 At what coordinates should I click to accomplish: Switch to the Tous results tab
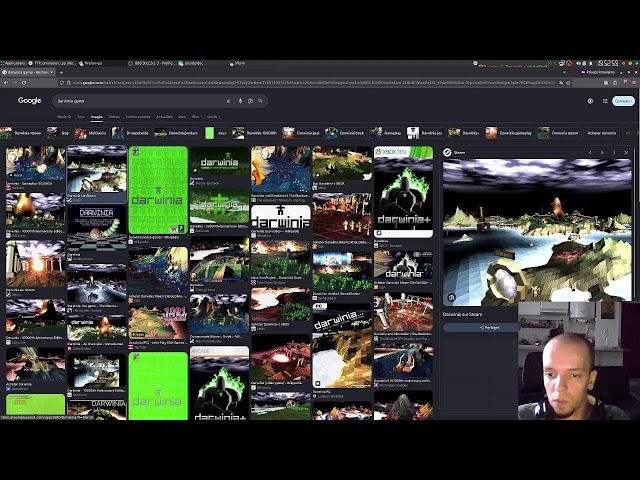click(x=81, y=117)
